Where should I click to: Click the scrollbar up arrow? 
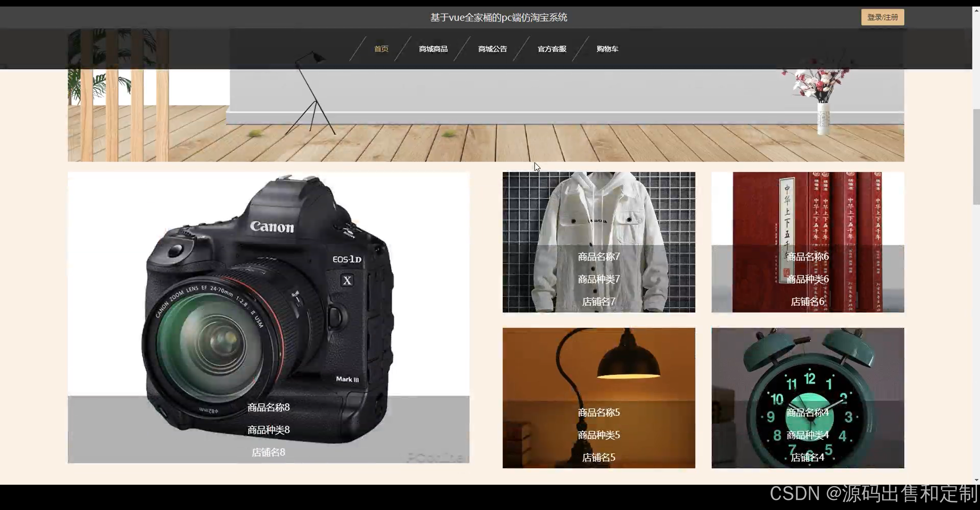coord(976,10)
